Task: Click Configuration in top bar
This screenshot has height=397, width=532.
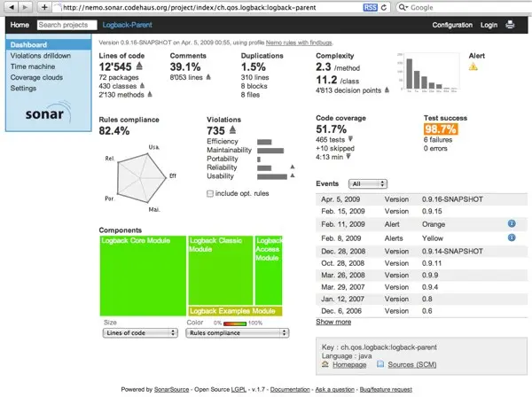Action: pyautogui.click(x=452, y=25)
